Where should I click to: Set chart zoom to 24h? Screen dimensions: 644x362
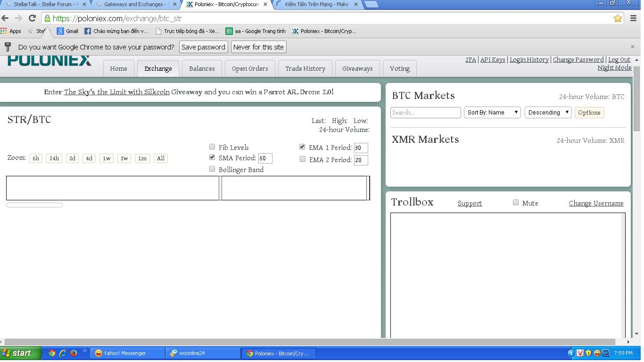54,158
